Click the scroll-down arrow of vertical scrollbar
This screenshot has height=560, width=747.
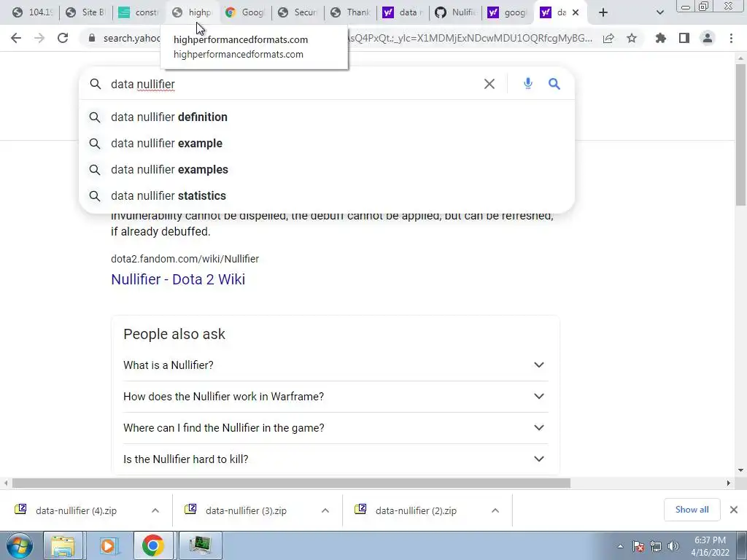[740, 470]
